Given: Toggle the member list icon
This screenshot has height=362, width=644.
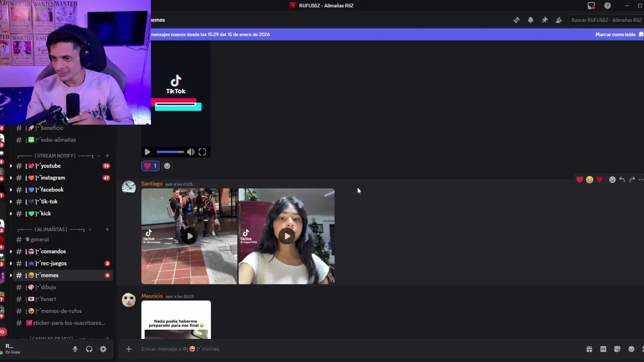Looking at the screenshot, I should coord(558,20).
